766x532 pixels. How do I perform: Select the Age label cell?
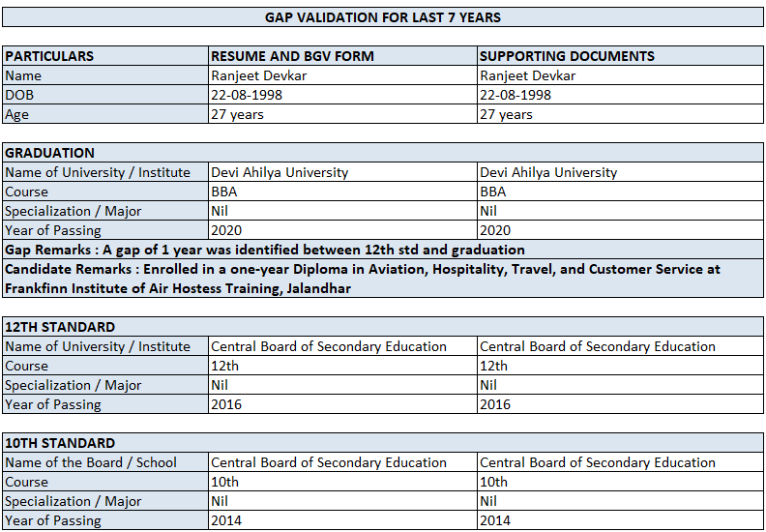[x=104, y=114]
